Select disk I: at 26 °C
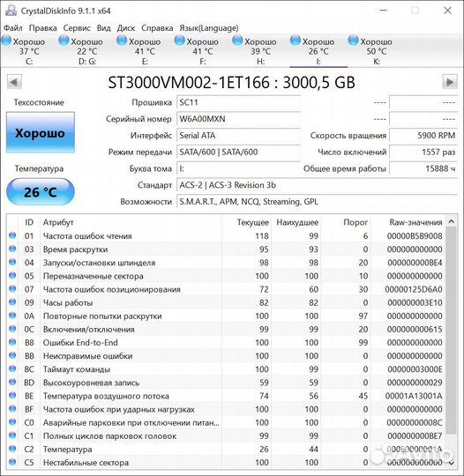Viewport: 464px width, 476px height. click(x=318, y=51)
